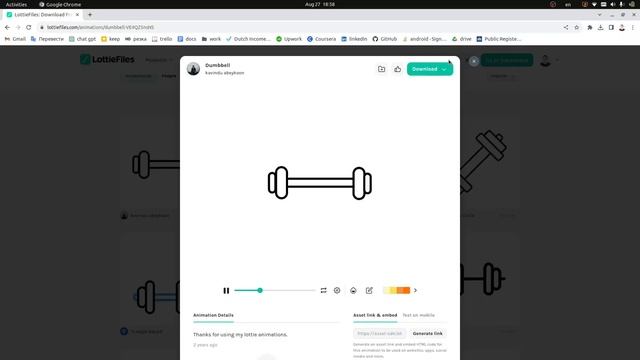The width and height of the screenshot is (640, 360).
Task: Click the animation progress slider handle
Action: tap(260, 291)
